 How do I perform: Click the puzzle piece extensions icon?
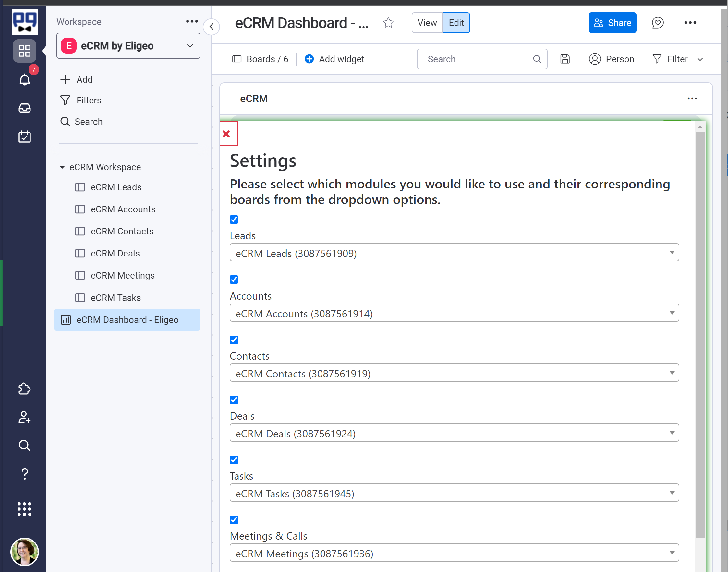tap(25, 387)
